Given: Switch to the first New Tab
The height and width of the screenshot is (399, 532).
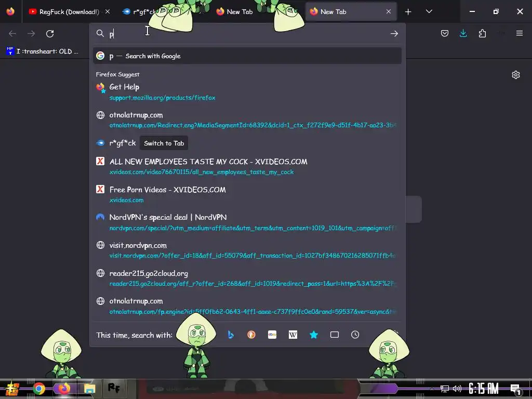Looking at the screenshot, I should (x=240, y=11).
